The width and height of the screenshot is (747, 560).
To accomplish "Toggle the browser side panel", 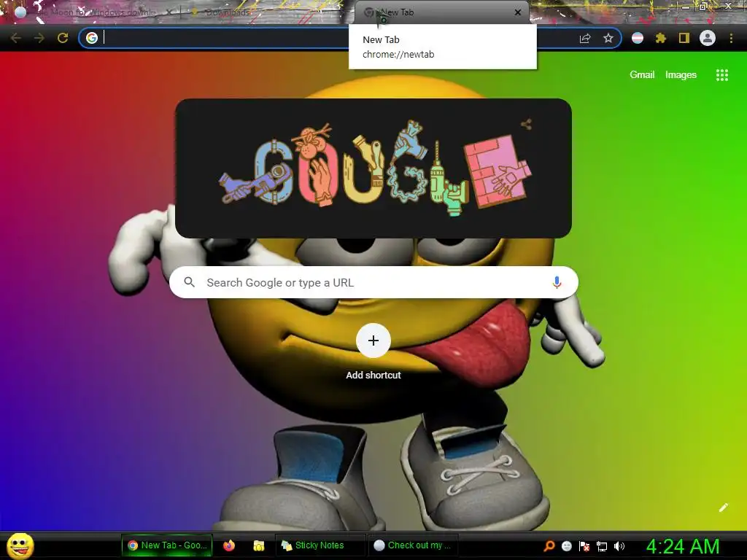I will click(x=684, y=38).
